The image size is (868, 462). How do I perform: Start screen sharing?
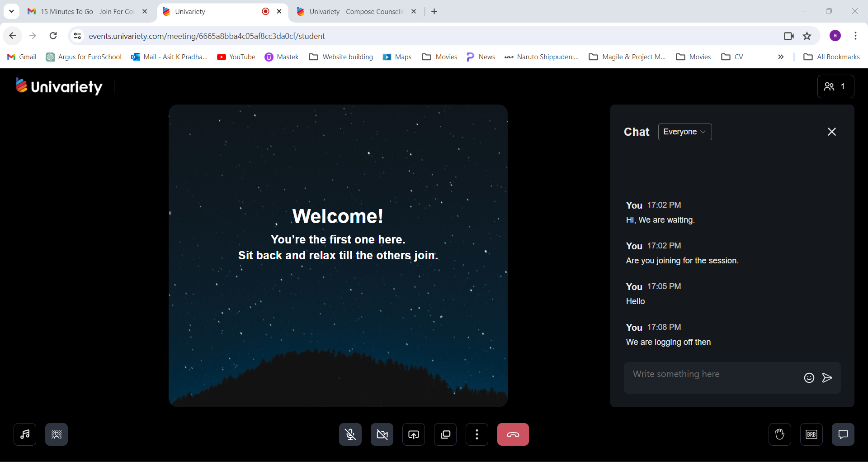point(414,434)
